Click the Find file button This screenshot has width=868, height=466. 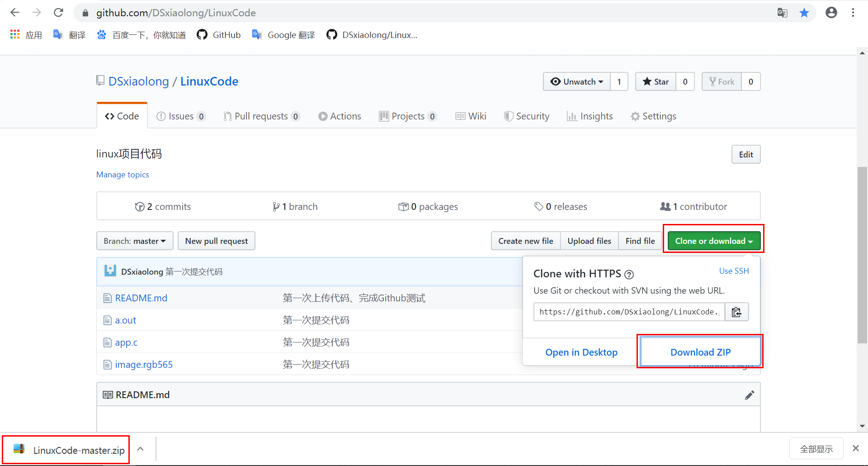[640, 241]
